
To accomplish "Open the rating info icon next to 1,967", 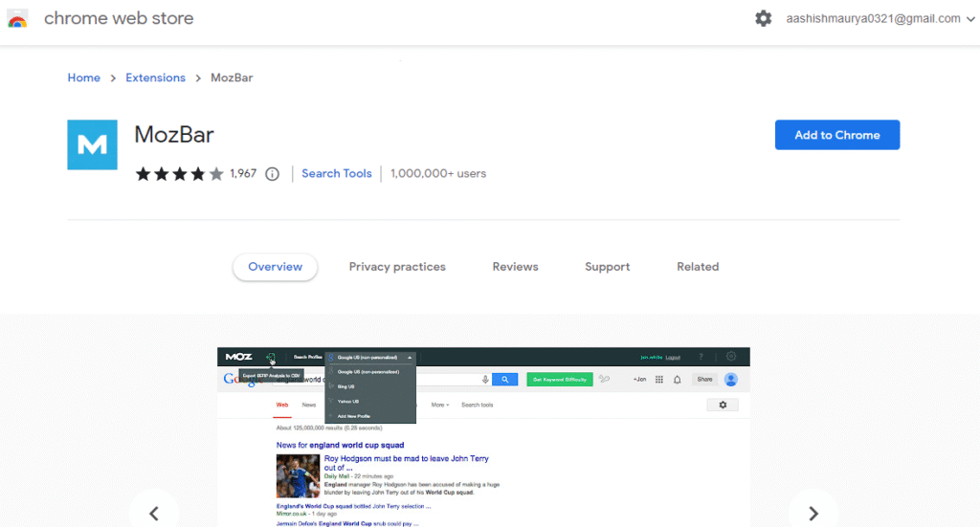I will point(272,174).
